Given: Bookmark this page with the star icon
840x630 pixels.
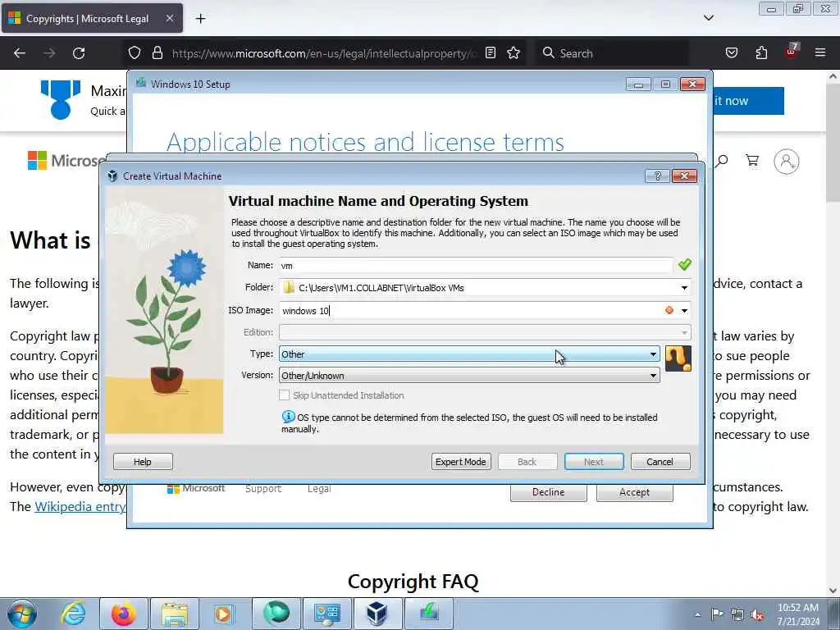Looking at the screenshot, I should (514, 53).
